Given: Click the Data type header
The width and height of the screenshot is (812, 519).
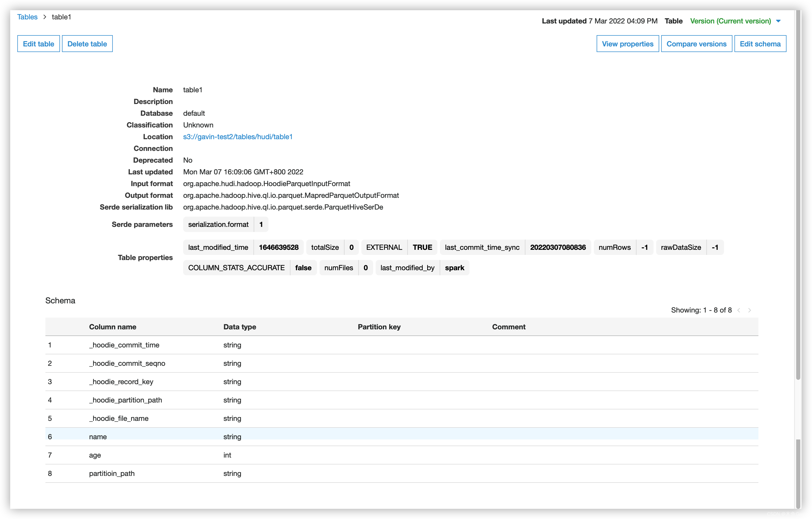Looking at the screenshot, I should 239,327.
